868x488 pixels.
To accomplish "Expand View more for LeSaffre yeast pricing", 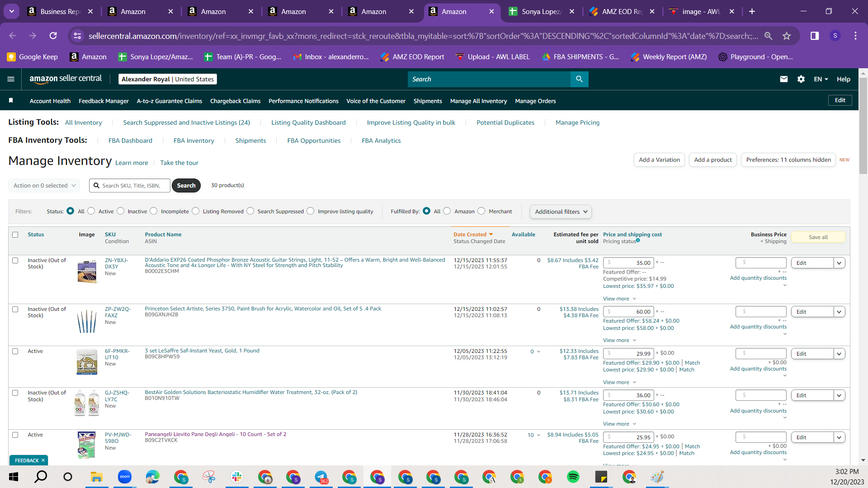I will click(619, 382).
